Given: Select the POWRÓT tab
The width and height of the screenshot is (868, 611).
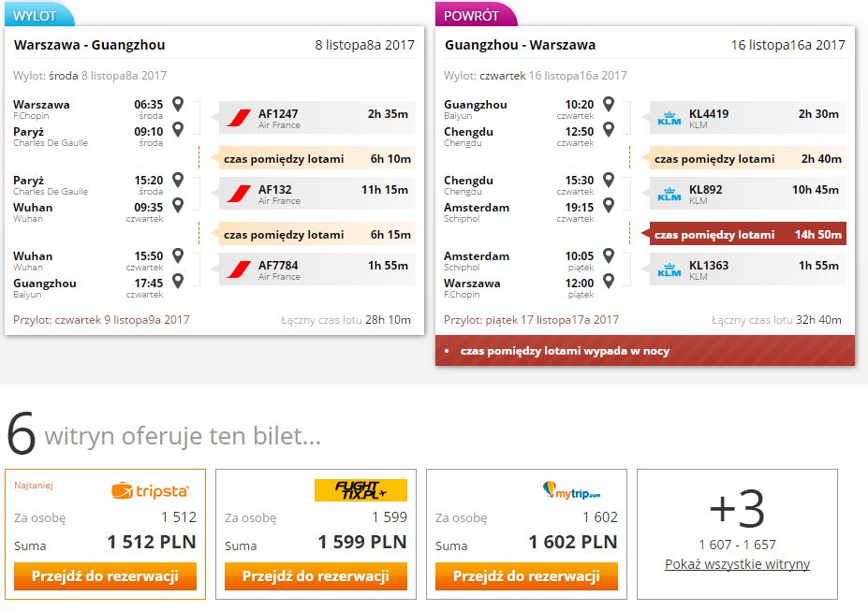Looking at the screenshot, I should [476, 15].
